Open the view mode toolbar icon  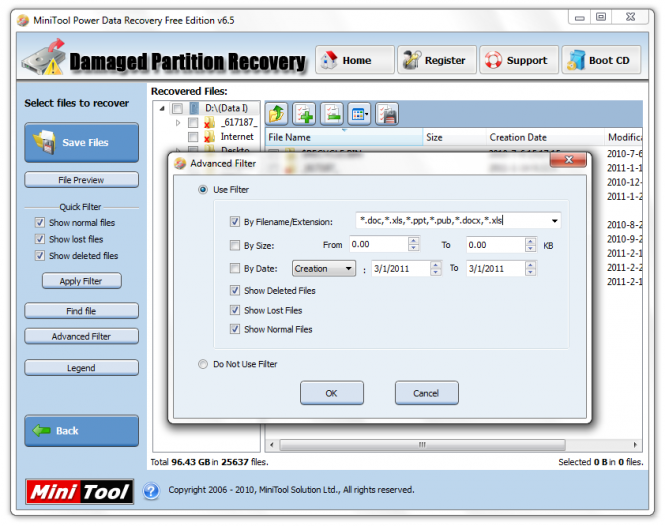coord(359,114)
